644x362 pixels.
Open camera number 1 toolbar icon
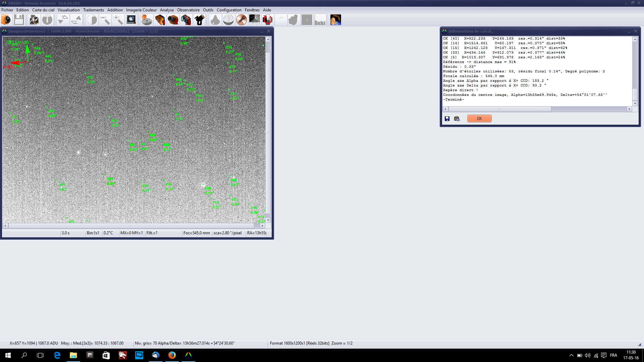point(160,20)
